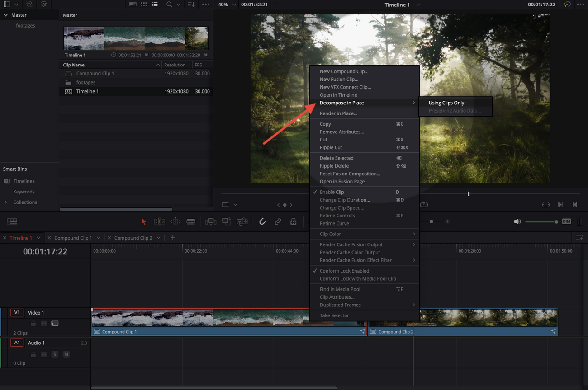Choose Using Clips Only from submenu
588x390 pixels.
[x=446, y=103]
